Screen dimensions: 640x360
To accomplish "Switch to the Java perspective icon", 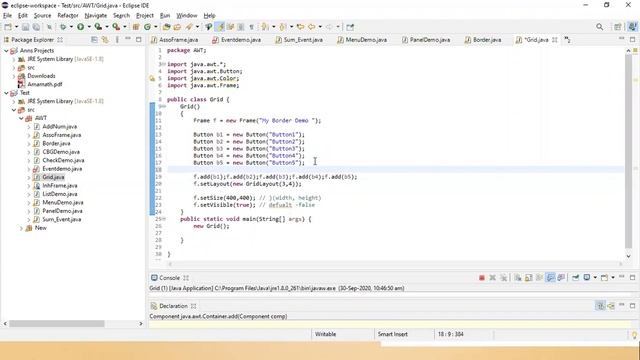I will coord(632,27).
